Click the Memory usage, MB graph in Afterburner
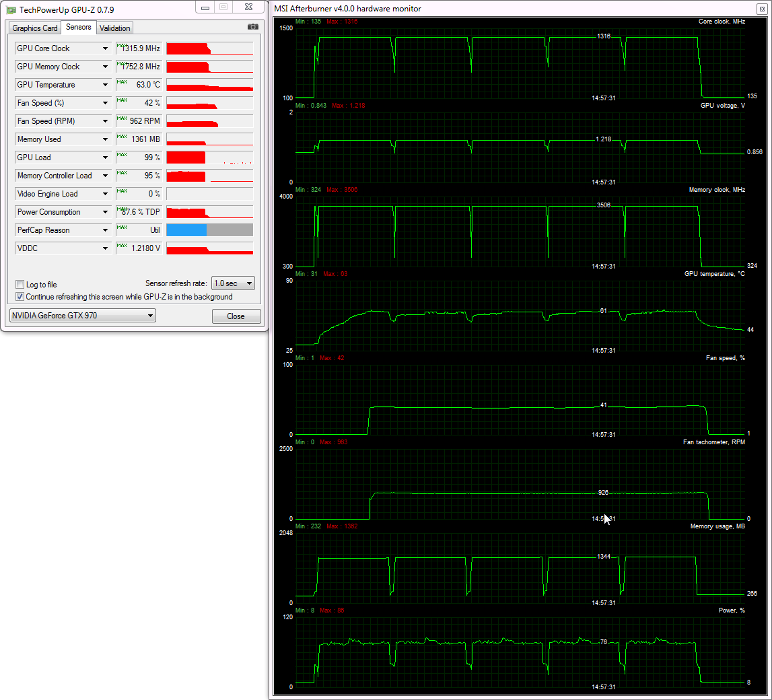This screenshot has width=772, height=700. [x=520, y=568]
